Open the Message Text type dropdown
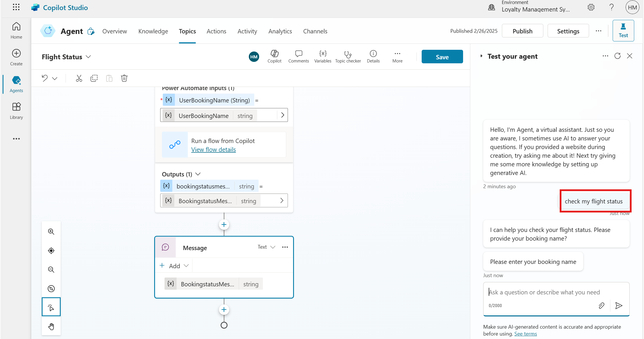Screen dimensions: 644x339 [266, 247]
